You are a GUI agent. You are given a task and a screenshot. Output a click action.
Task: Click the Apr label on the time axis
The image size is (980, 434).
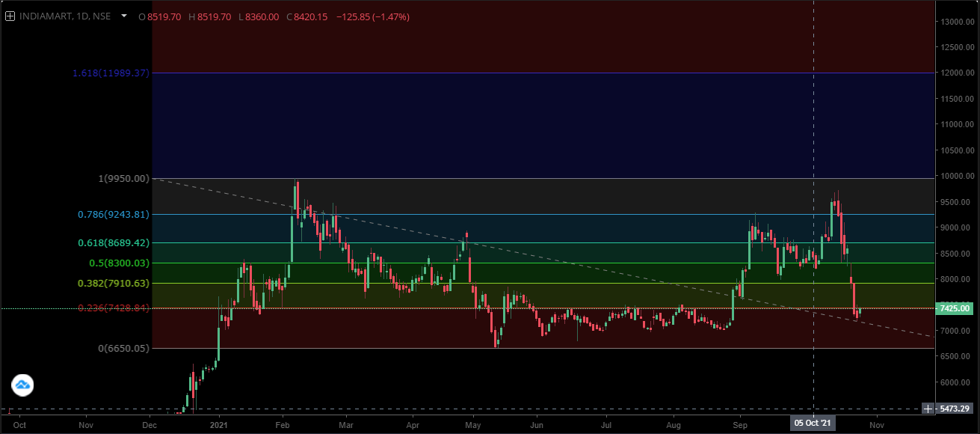tap(413, 424)
